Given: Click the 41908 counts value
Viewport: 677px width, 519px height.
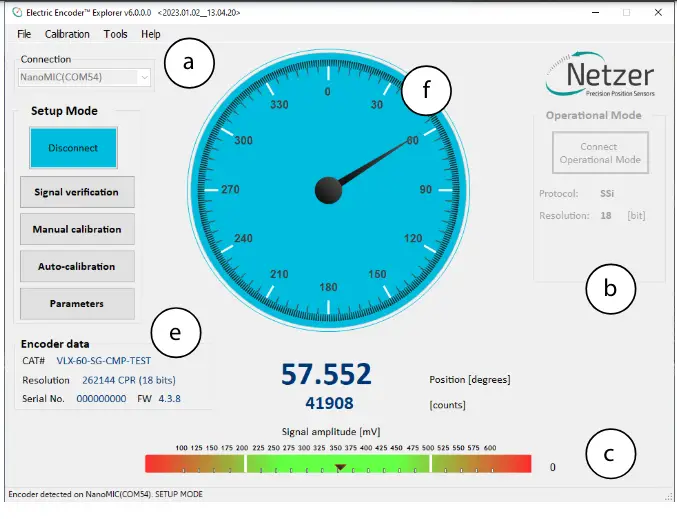Looking at the screenshot, I should (x=326, y=402).
